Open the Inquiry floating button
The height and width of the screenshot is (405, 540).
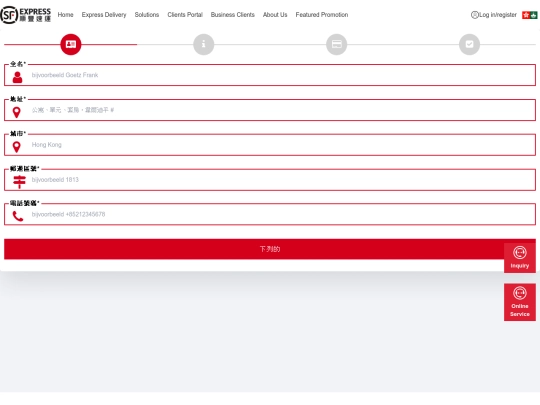click(x=520, y=258)
